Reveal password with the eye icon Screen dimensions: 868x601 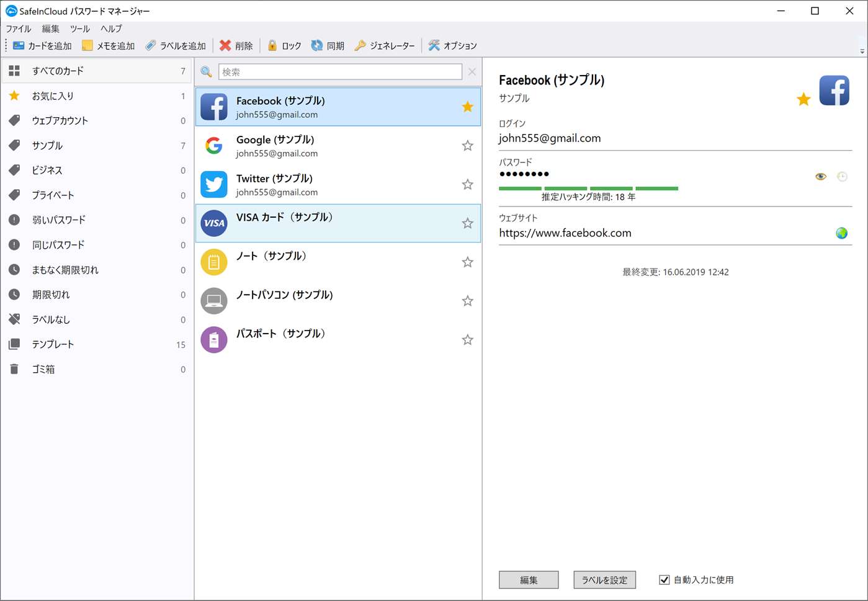tap(820, 177)
